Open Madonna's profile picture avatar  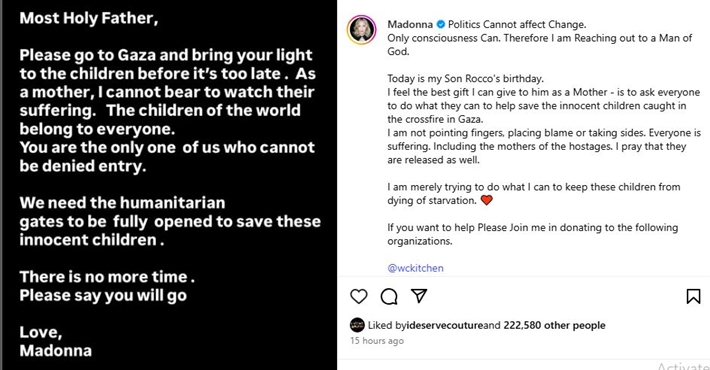tap(361, 30)
